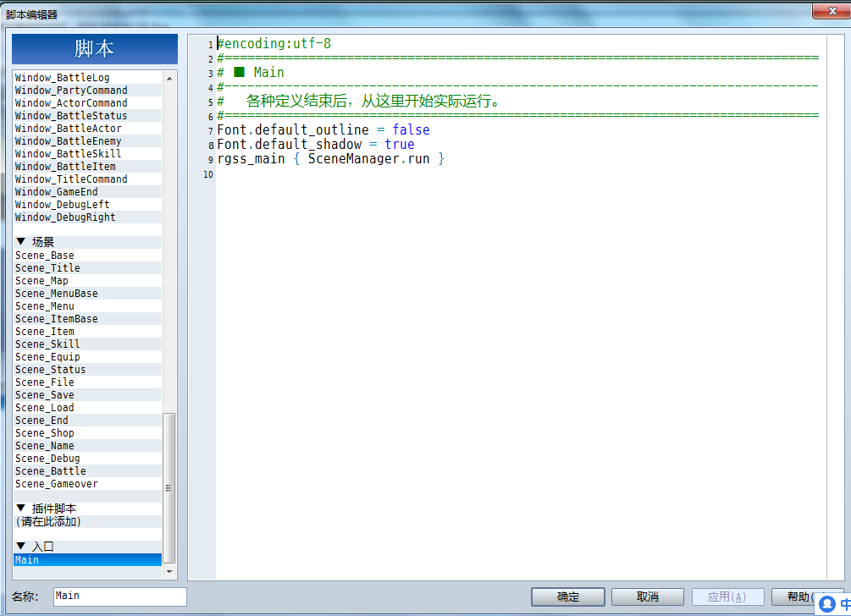
Task: Click the 取消 button
Action: (648, 597)
